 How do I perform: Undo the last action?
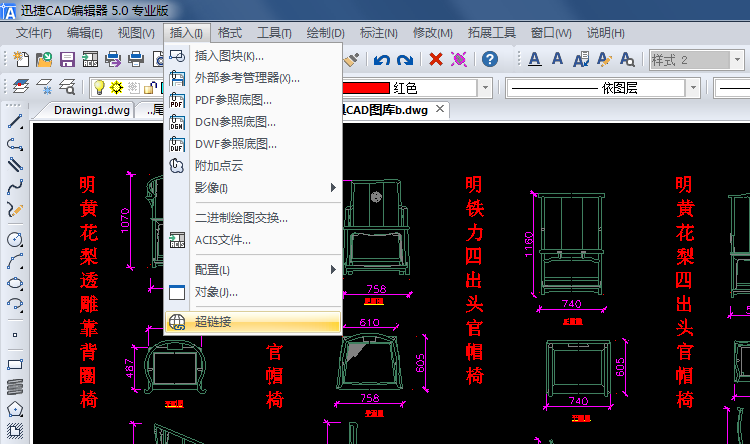tap(382, 60)
